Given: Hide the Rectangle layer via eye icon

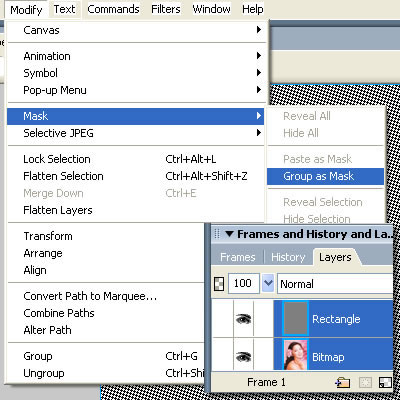Looking at the screenshot, I should pyautogui.click(x=243, y=319).
